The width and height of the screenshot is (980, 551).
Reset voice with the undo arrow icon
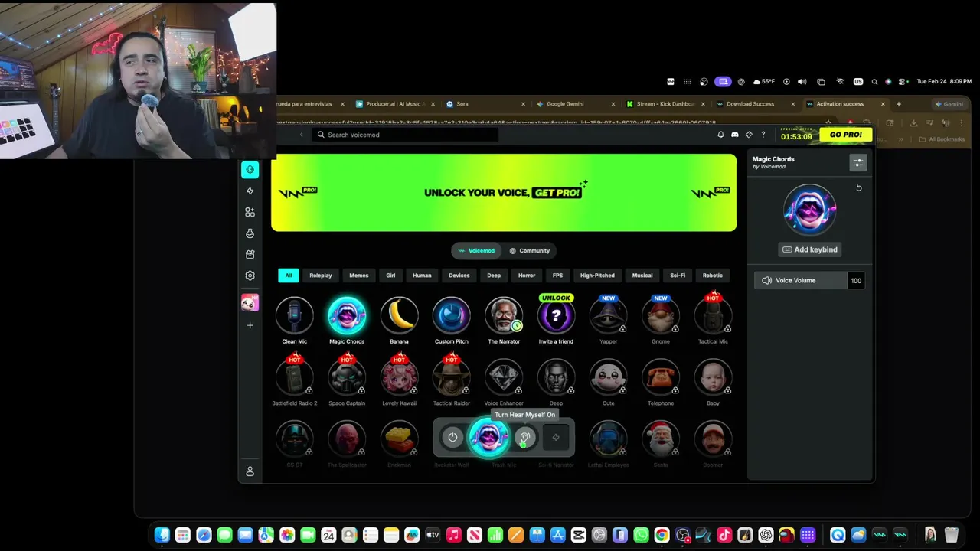coord(859,188)
